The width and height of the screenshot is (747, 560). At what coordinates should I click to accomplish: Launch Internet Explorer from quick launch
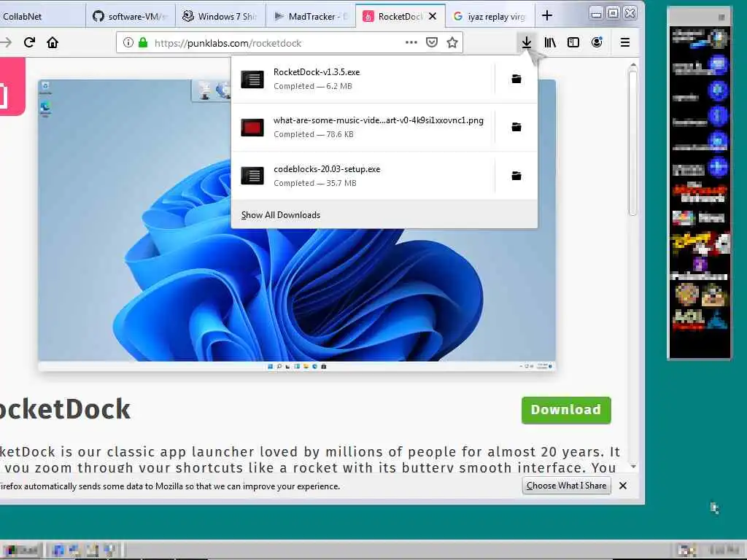pos(58,551)
